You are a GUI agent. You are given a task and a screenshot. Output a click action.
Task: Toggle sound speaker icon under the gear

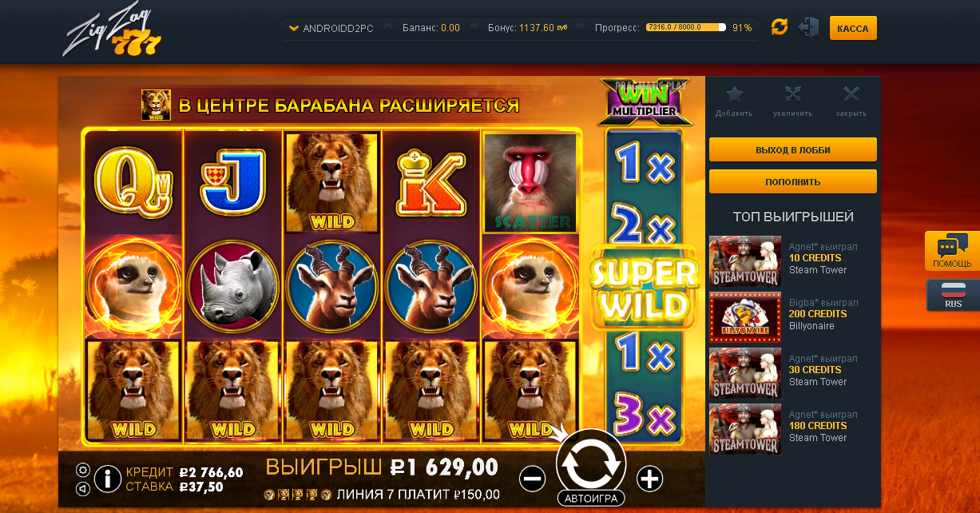(x=82, y=487)
